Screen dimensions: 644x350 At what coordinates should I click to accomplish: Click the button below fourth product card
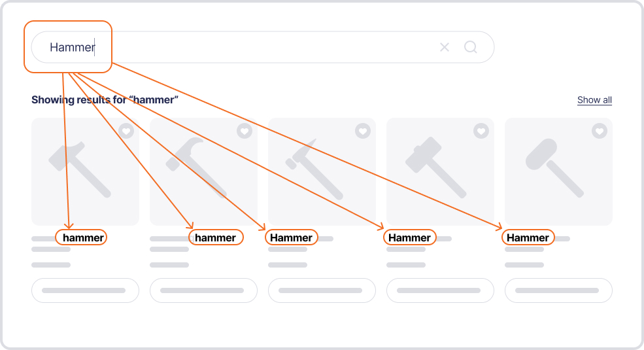(440, 290)
